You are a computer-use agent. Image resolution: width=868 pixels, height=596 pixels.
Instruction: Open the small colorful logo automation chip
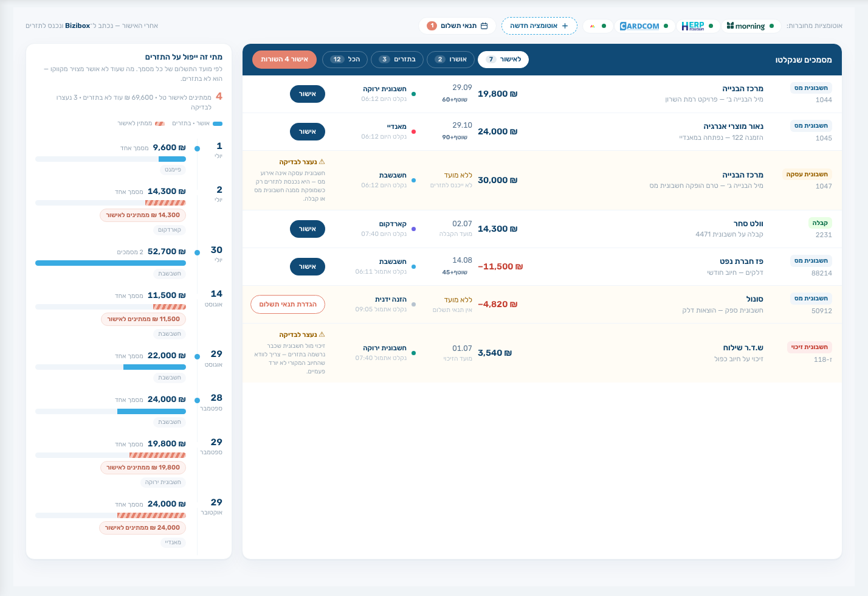[598, 26]
